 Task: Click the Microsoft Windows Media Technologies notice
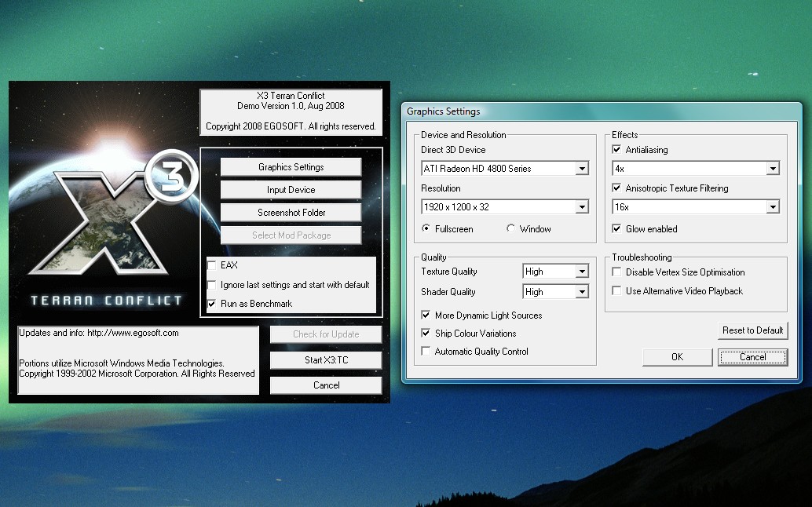pos(137,368)
